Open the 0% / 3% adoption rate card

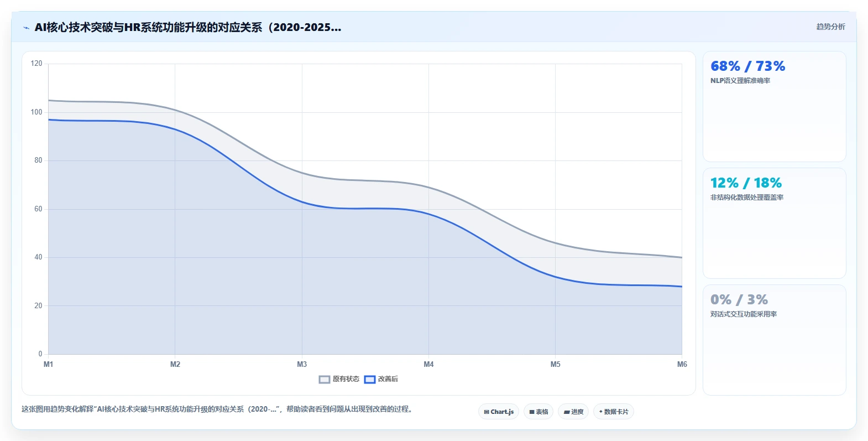[x=774, y=340]
